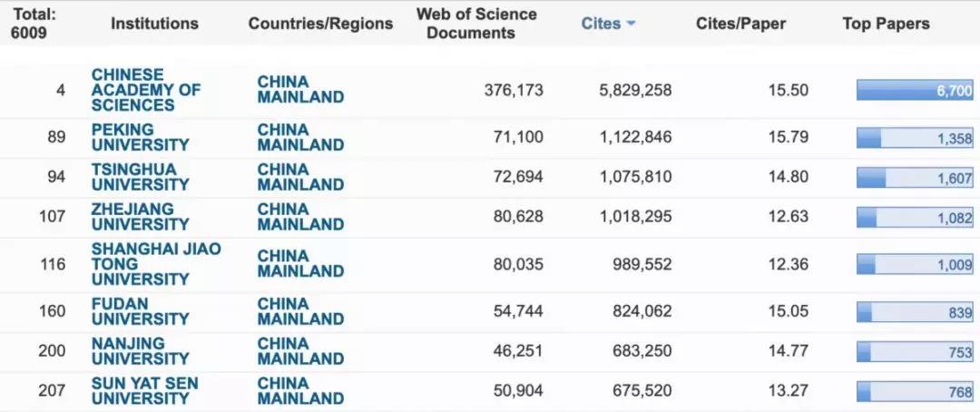Open Shanghai Jiao Tong University link
980x412 pixels.
(x=155, y=263)
